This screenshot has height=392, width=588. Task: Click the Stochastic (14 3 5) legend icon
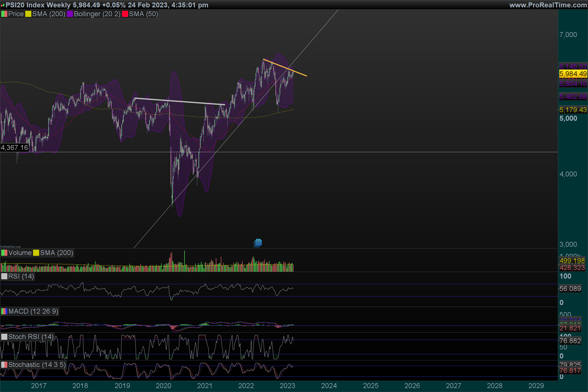pyautogui.click(x=4, y=365)
